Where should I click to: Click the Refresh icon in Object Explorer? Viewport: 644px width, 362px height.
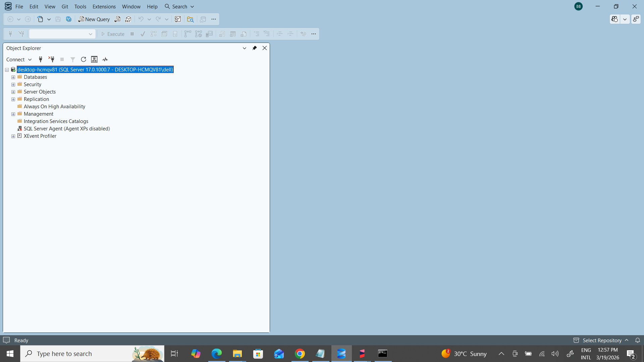pyautogui.click(x=84, y=59)
